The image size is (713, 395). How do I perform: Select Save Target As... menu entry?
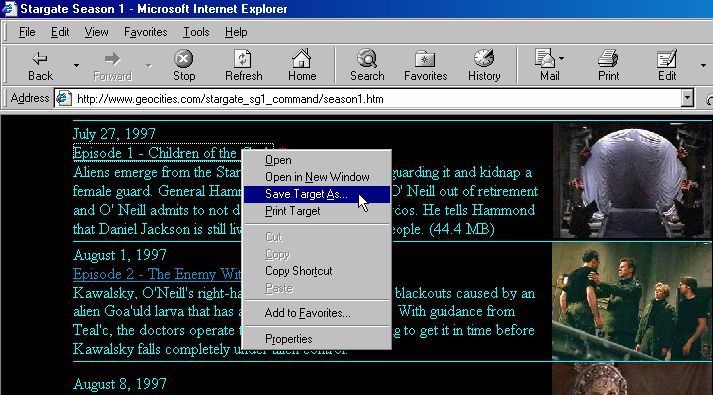tap(317, 194)
